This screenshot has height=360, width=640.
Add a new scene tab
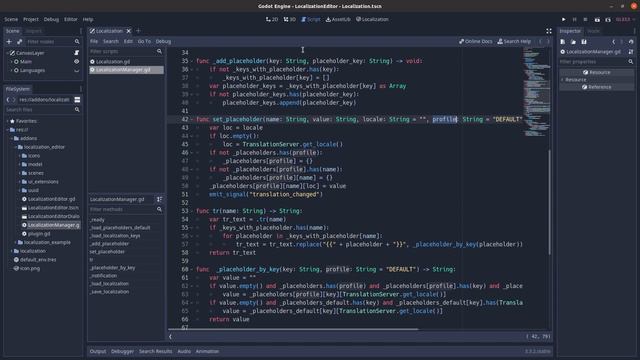pos(138,31)
